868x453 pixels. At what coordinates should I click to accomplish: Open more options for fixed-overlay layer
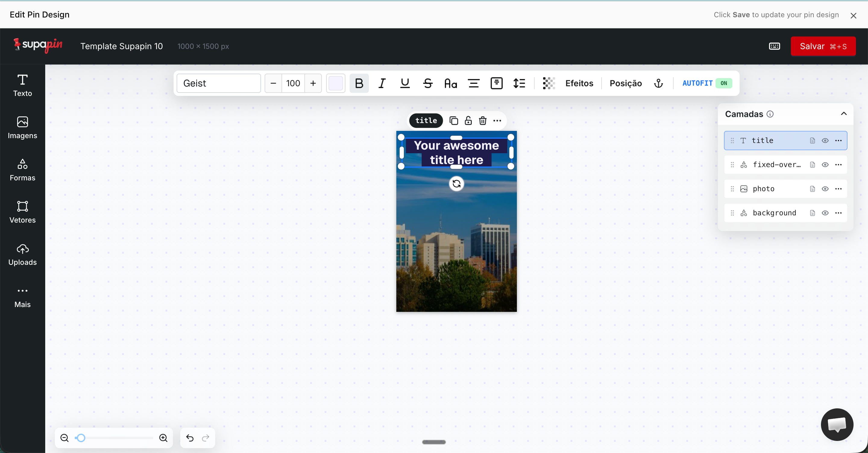pos(838,165)
